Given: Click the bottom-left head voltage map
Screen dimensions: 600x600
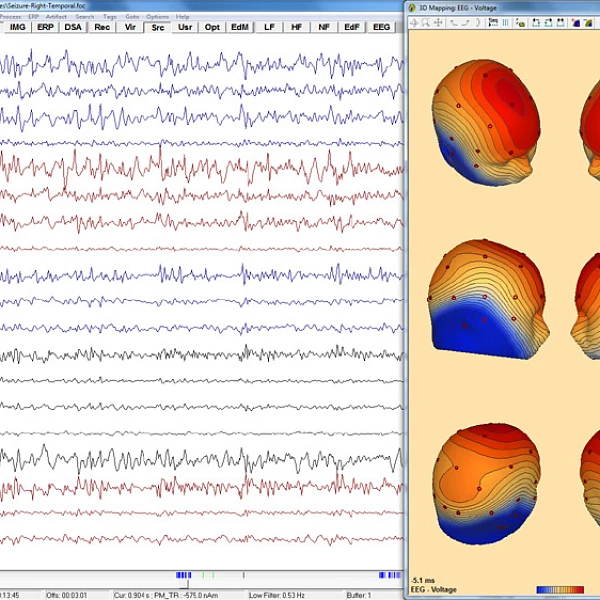Looking at the screenshot, I should (487, 483).
